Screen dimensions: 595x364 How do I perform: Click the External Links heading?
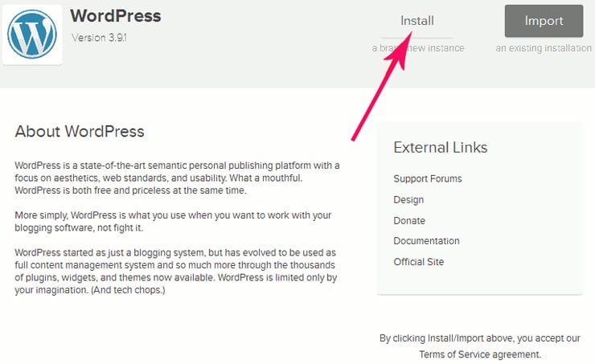click(441, 148)
